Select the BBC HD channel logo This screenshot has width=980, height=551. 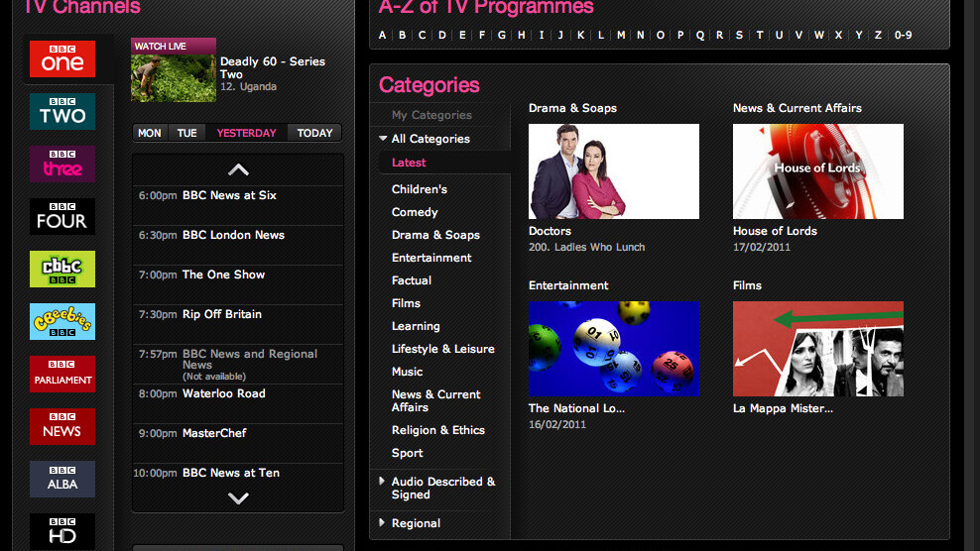62,531
